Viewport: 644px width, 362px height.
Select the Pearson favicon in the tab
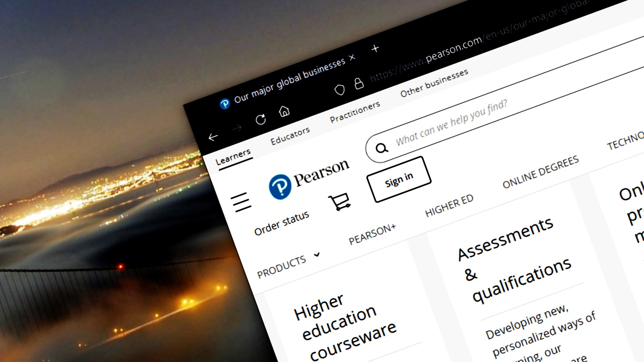[225, 104]
